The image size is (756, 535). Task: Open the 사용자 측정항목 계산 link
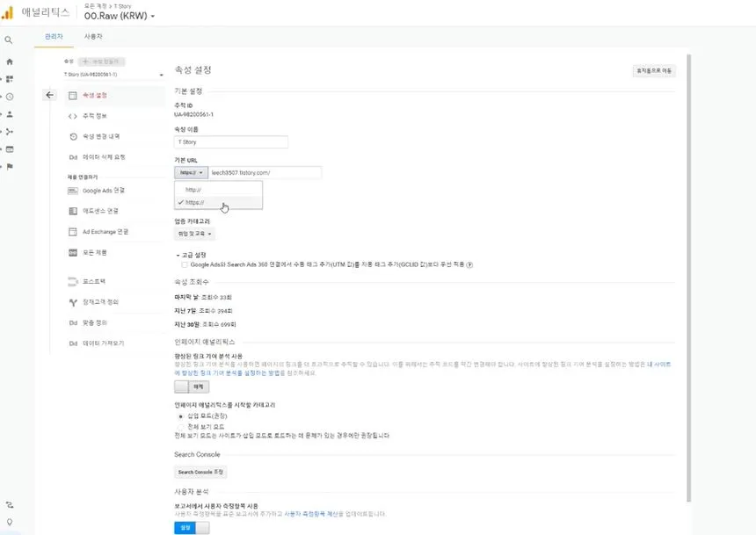click(x=311, y=514)
